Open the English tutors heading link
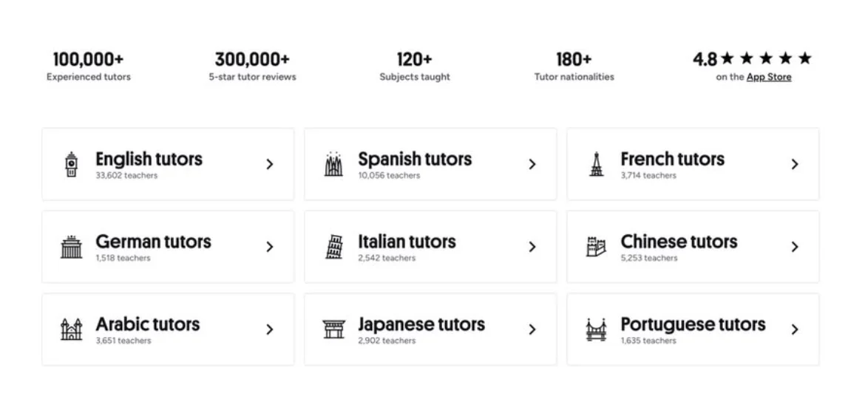 149,159
